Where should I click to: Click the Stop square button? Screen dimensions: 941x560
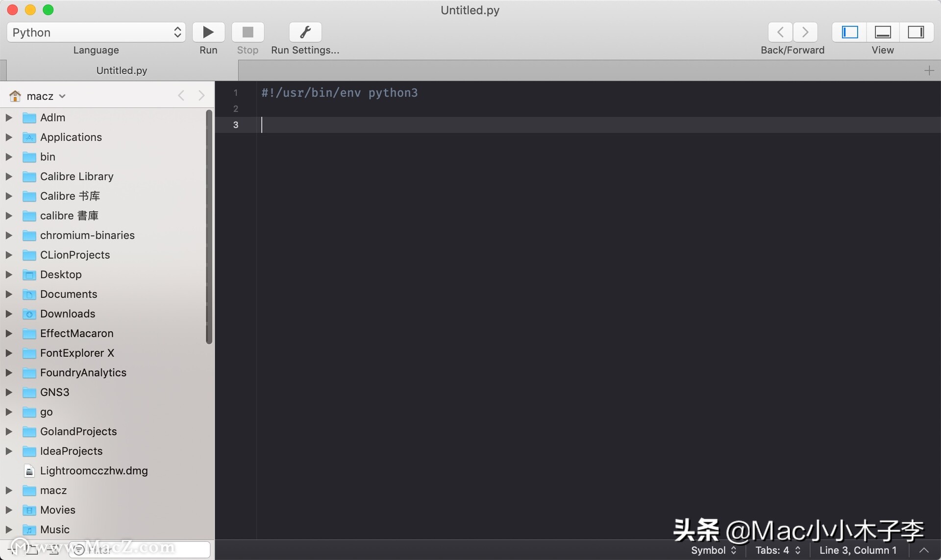tap(248, 32)
